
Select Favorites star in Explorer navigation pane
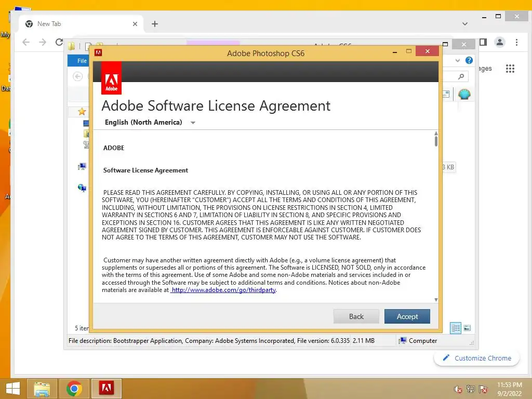point(82,112)
